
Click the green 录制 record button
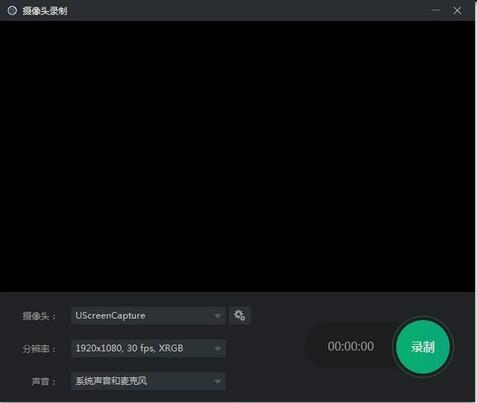[x=423, y=347]
